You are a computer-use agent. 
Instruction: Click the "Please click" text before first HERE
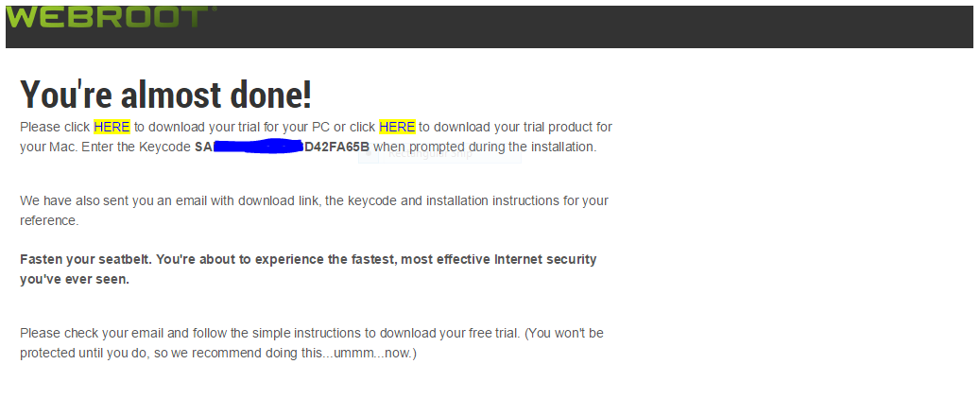point(55,127)
